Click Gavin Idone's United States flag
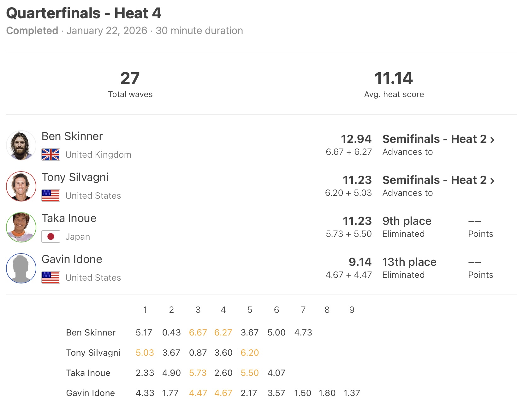 coord(51,277)
